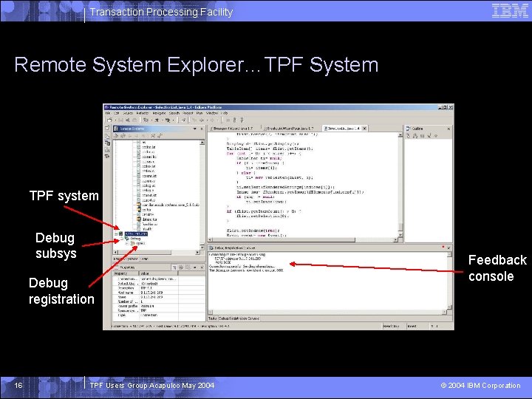Screen dimensions: 532x399
Task: Click the Remote Systems tree scroll-up arrow
Action: [202, 143]
